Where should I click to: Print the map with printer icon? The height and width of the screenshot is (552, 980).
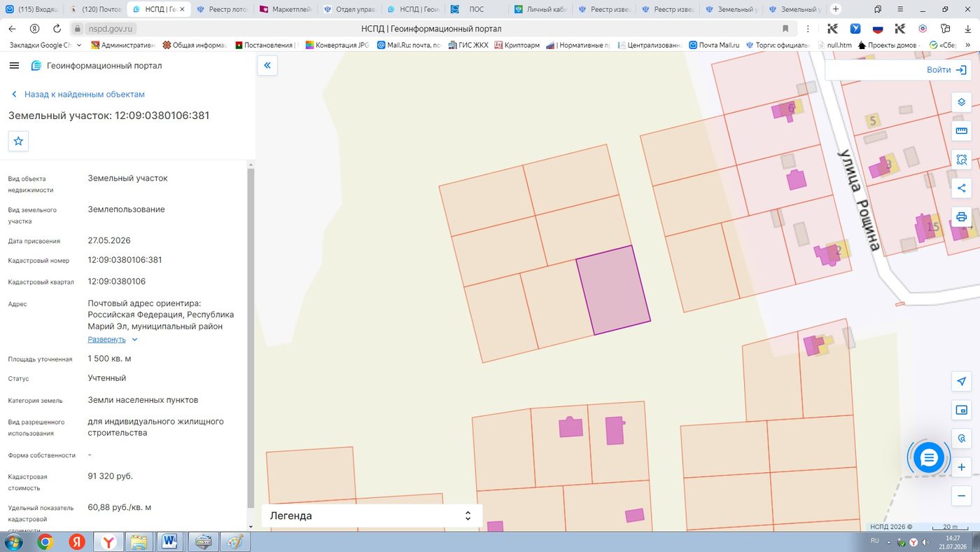point(961,216)
